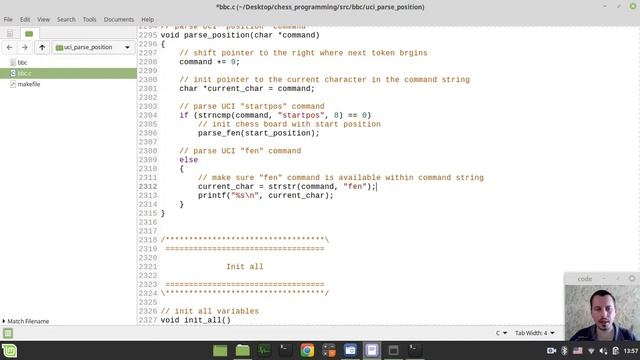Open the battery power tray icon
The width and height of the screenshot is (640, 360).
(x=616, y=351)
